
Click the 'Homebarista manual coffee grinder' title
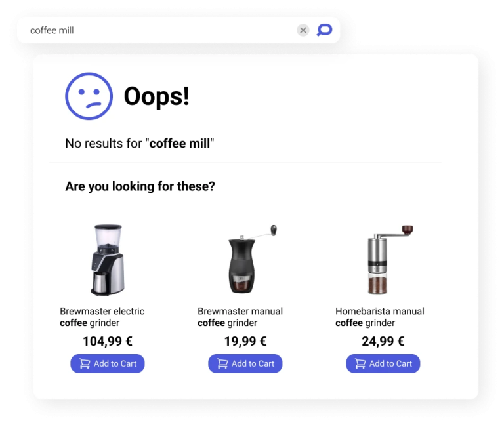[379, 317]
